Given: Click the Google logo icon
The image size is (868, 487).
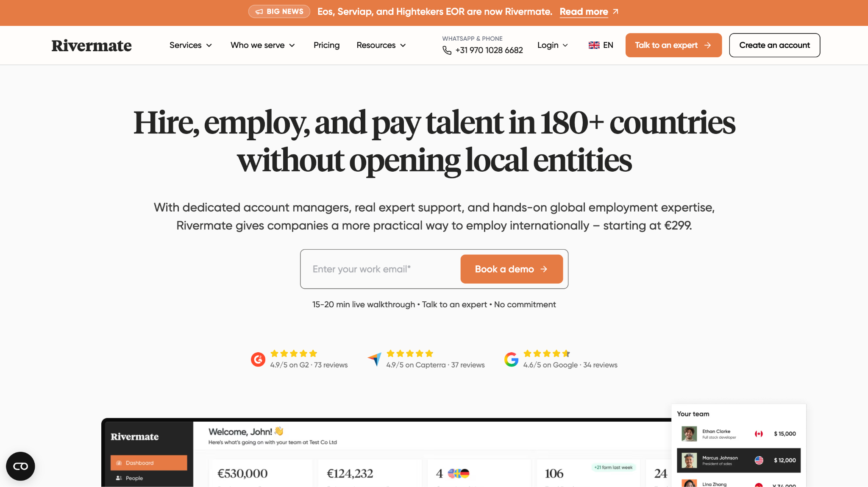Looking at the screenshot, I should pyautogui.click(x=511, y=359).
